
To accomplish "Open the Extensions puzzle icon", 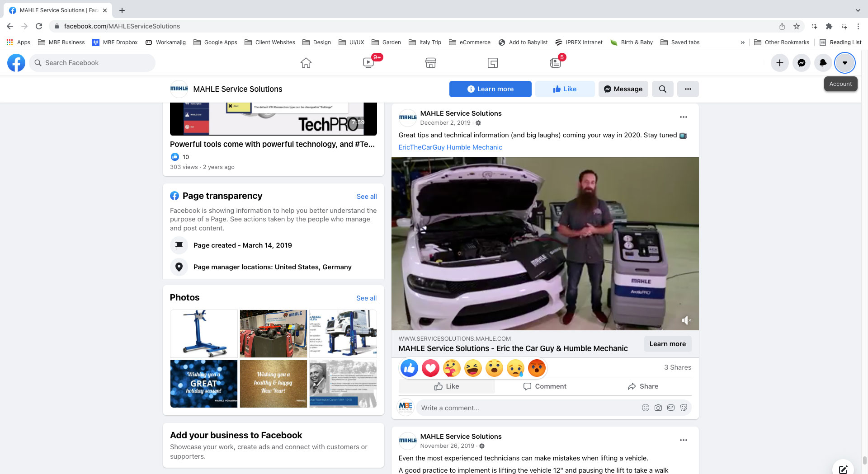I will click(829, 26).
